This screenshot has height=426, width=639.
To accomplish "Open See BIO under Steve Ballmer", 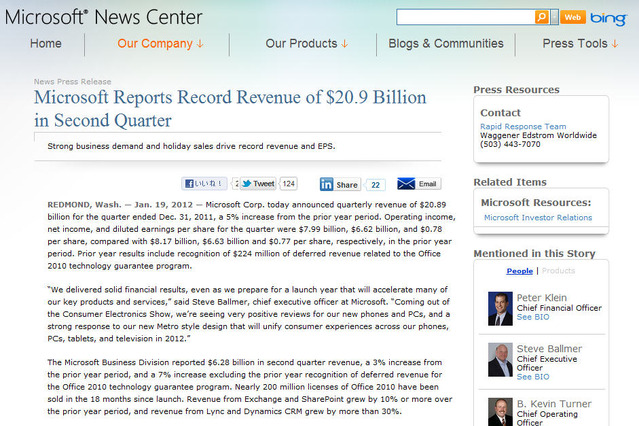I will 533,377.
